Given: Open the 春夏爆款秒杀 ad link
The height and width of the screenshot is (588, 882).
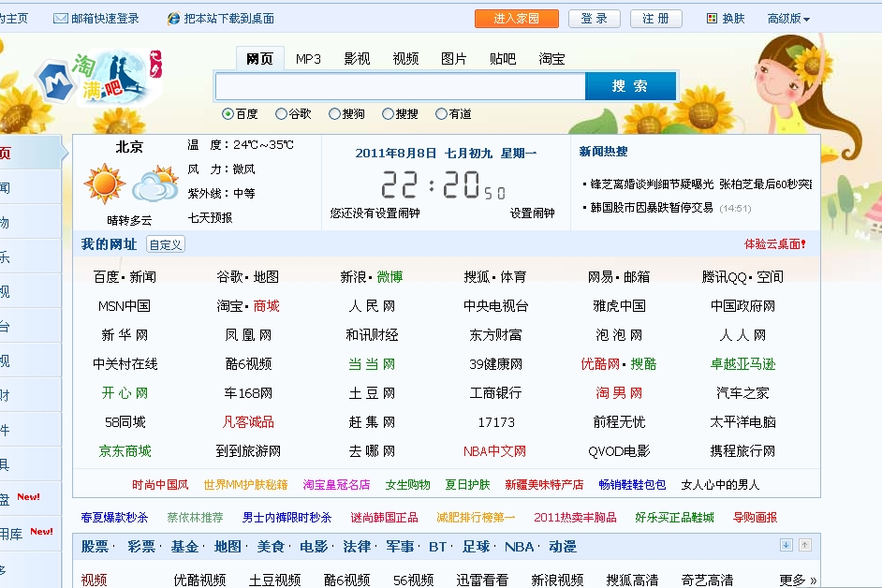Looking at the screenshot, I should coord(114,518).
